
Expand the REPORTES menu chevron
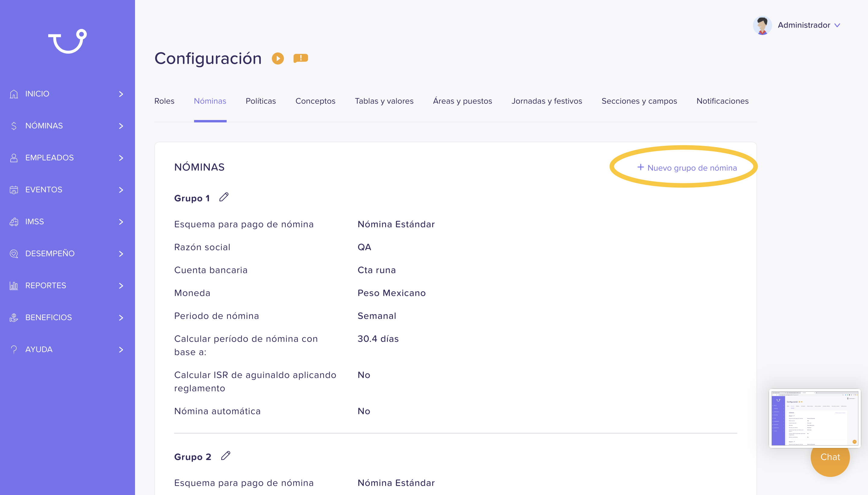pos(121,285)
